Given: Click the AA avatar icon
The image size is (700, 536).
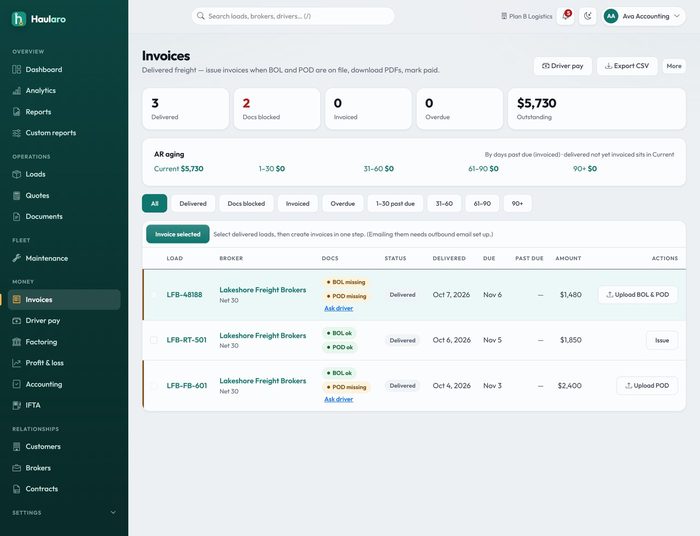Looking at the screenshot, I should 611,16.
